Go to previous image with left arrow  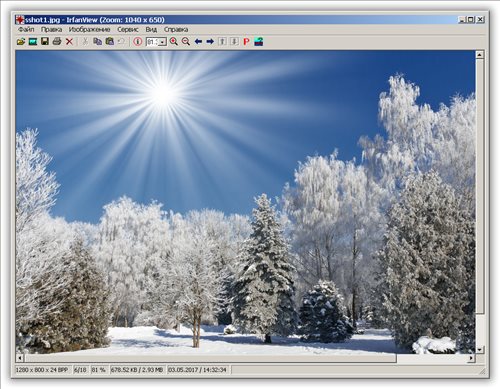click(x=198, y=41)
